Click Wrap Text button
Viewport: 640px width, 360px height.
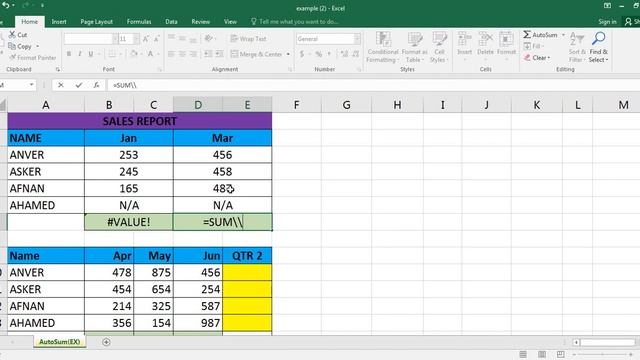coord(248,39)
